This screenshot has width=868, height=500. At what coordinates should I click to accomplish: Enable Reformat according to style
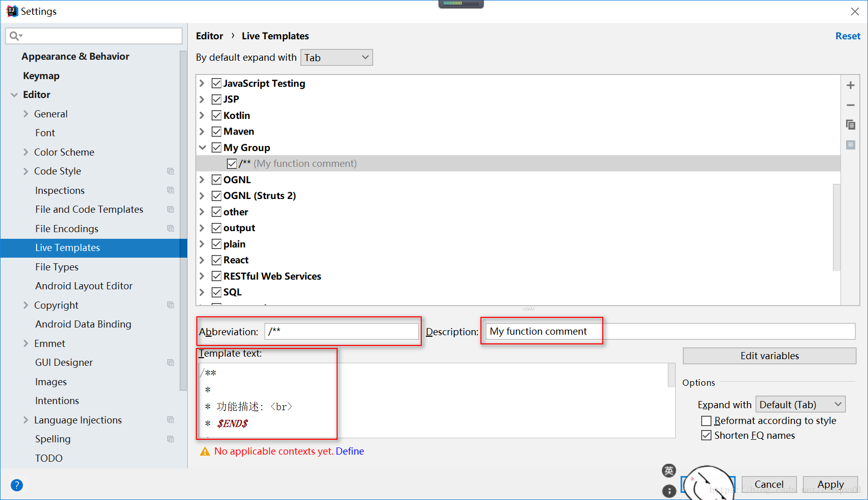click(x=706, y=421)
